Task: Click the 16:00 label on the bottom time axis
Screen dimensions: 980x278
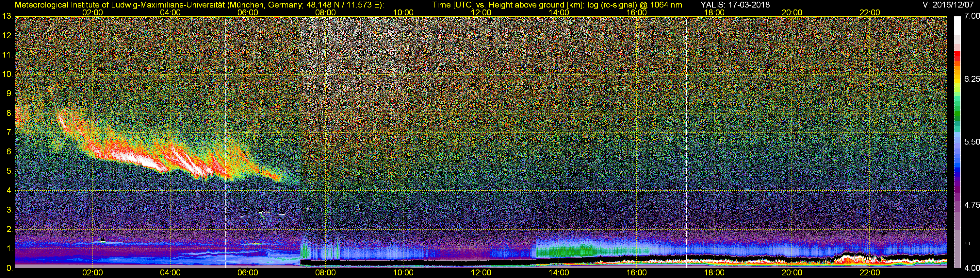Action: [x=636, y=273]
